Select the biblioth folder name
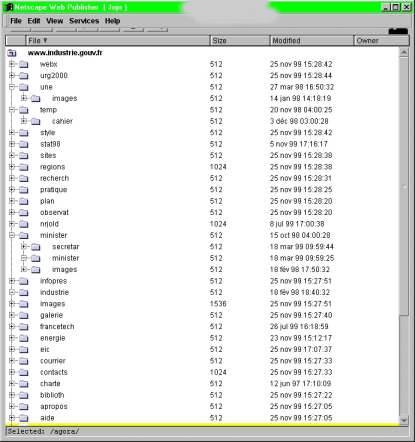The height and width of the screenshot is (442, 415). tap(52, 395)
